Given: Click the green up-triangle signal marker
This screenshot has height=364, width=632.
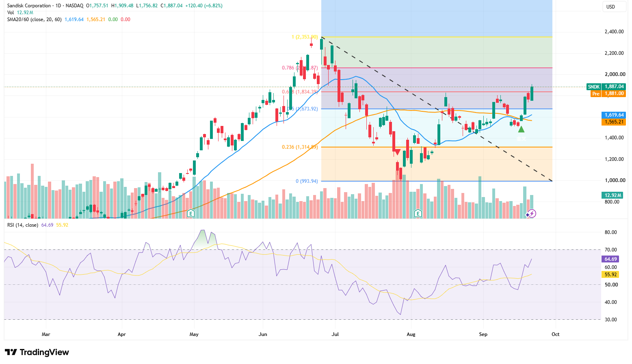Looking at the screenshot, I should pyautogui.click(x=521, y=129).
